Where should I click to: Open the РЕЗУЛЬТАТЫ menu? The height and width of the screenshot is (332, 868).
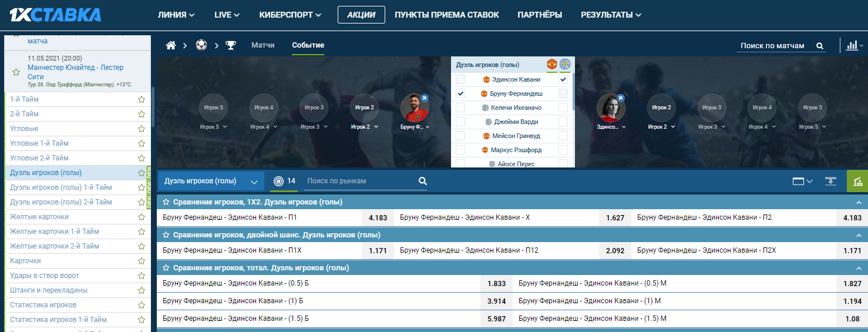point(611,15)
